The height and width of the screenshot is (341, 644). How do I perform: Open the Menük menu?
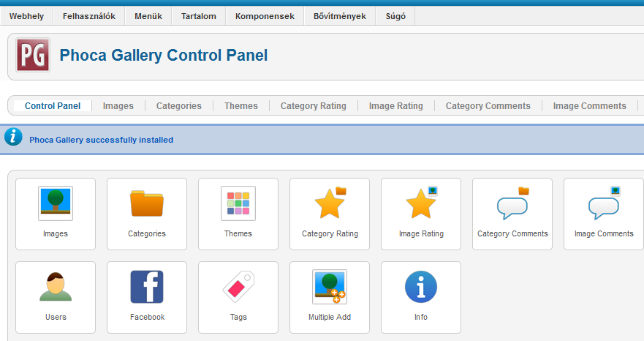(x=148, y=16)
